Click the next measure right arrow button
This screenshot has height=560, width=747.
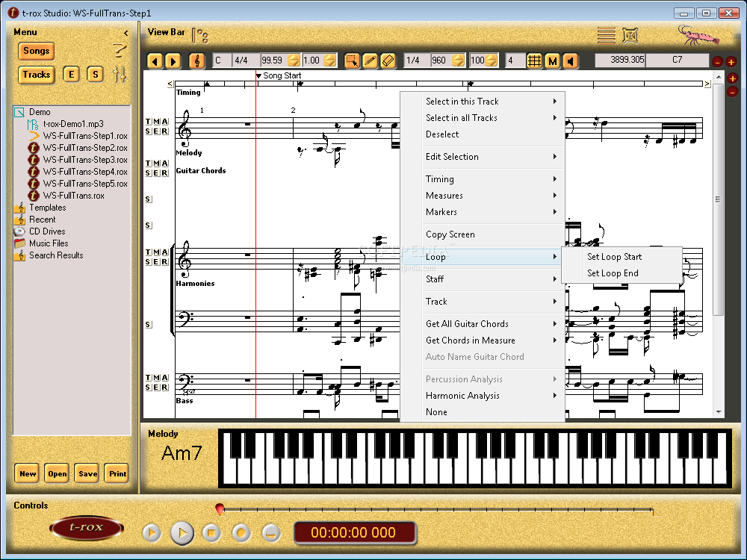coord(173,60)
